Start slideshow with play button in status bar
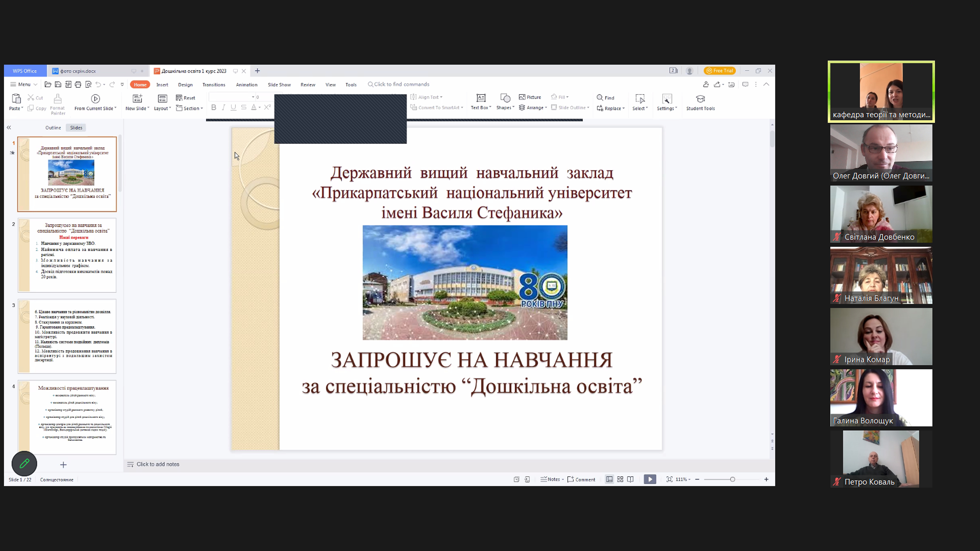This screenshot has width=980, height=551. click(x=650, y=479)
